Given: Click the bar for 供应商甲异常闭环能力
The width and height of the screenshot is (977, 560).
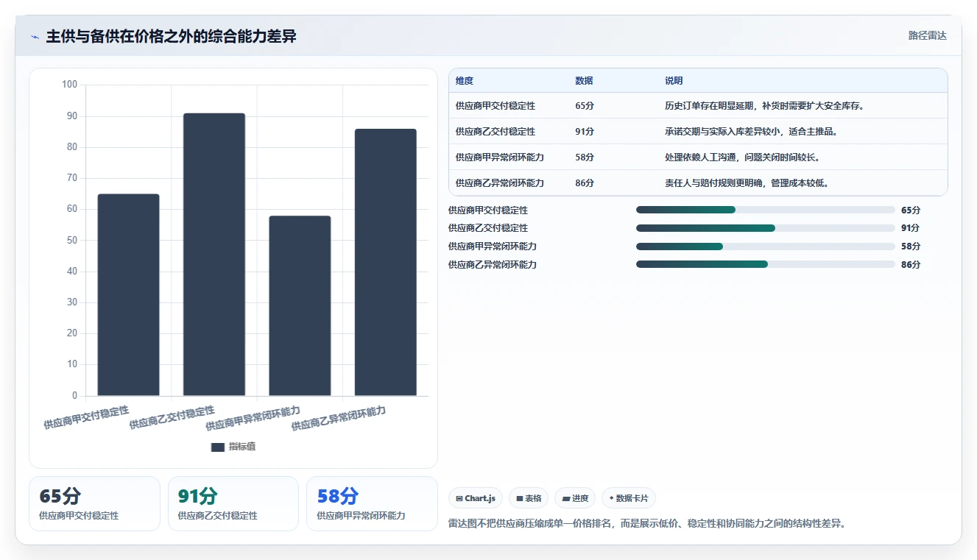Looking at the screenshot, I should pyautogui.click(x=300, y=306).
